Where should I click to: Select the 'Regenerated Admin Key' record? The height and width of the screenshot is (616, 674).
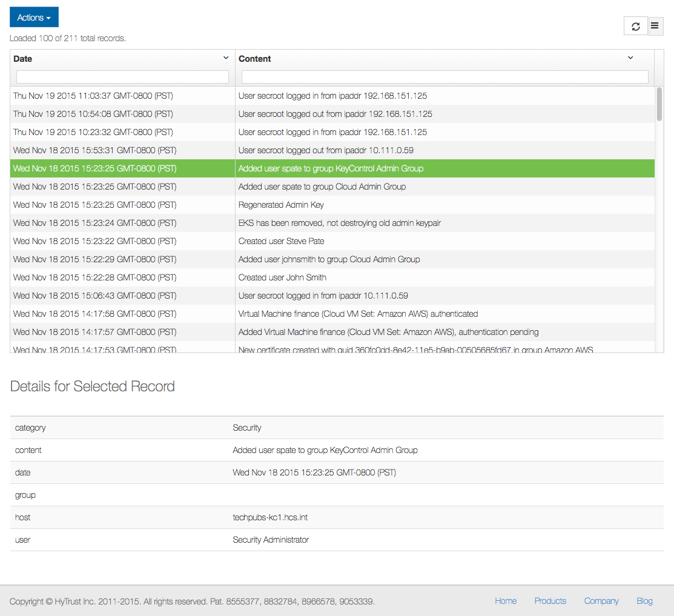[332, 205]
